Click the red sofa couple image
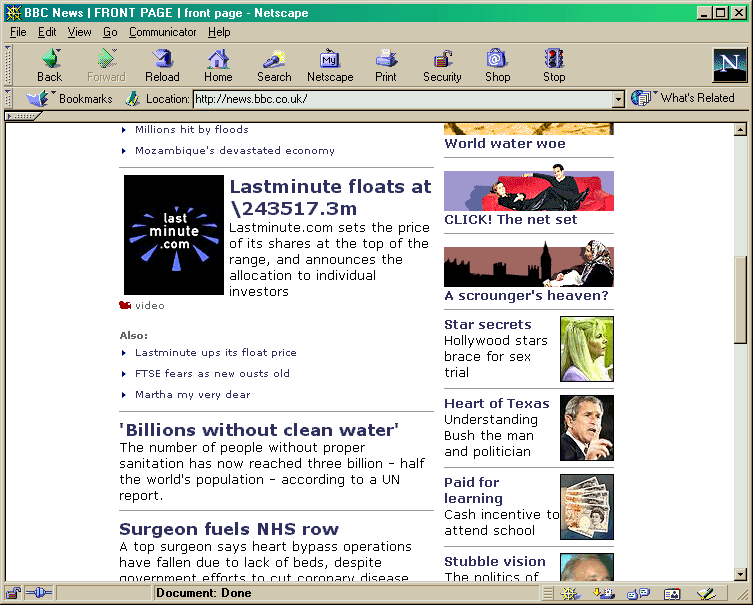Screen dimensions: 753x605 click(529, 188)
